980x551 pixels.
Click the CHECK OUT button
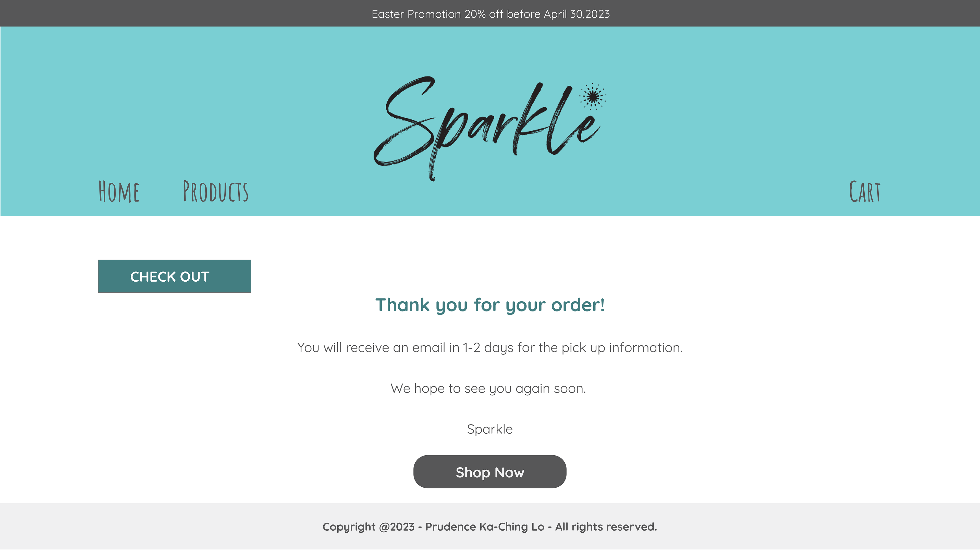174,277
